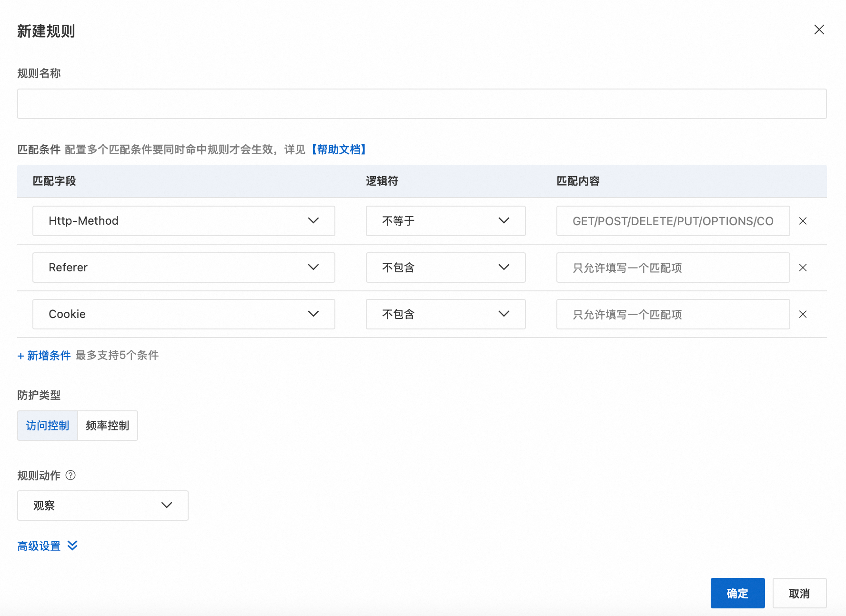Open the Referer row 不包含 operator dropdown
This screenshot has width=846, height=616.
pos(445,268)
